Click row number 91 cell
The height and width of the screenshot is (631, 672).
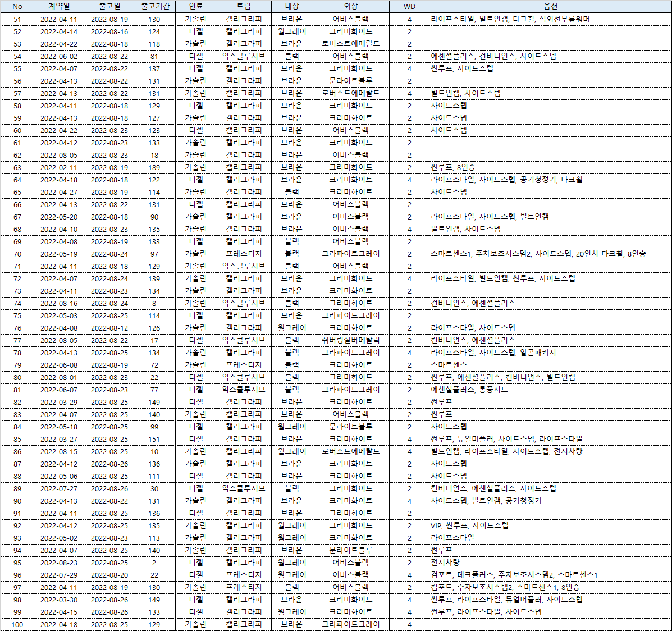pos(17,514)
